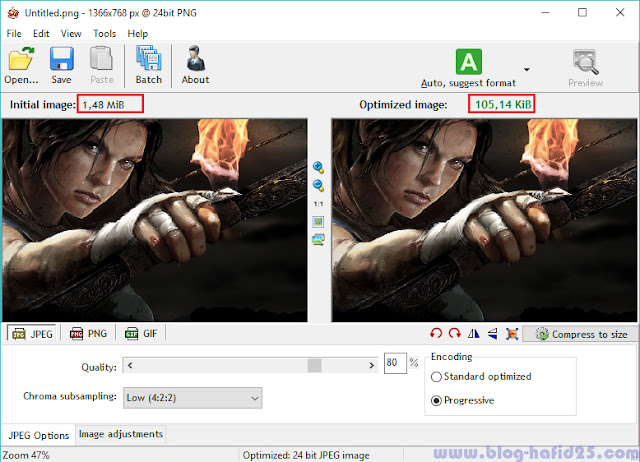Click the quality percent input field
The width and height of the screenshot is (640, 462).
point(395,363)
